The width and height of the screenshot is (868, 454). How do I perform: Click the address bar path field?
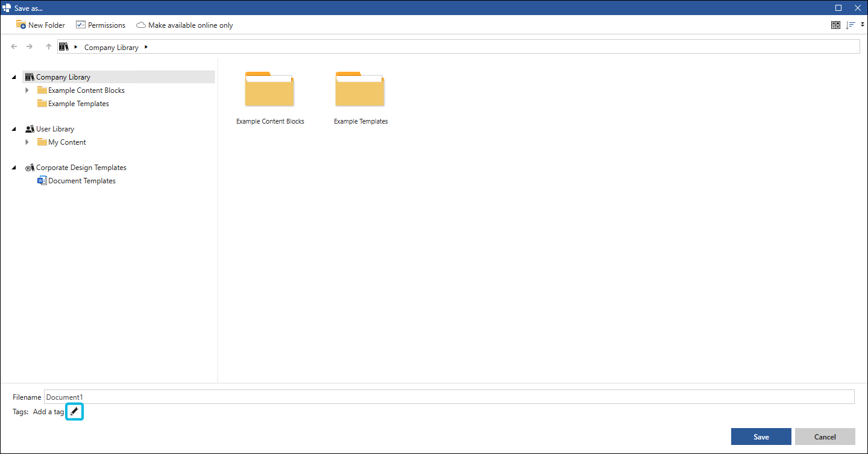point(458,47)
